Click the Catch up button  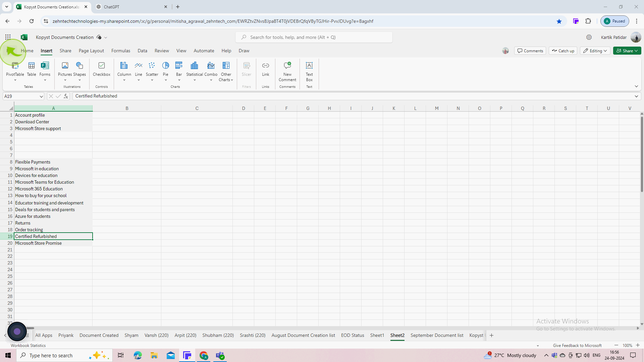point(563,51)
